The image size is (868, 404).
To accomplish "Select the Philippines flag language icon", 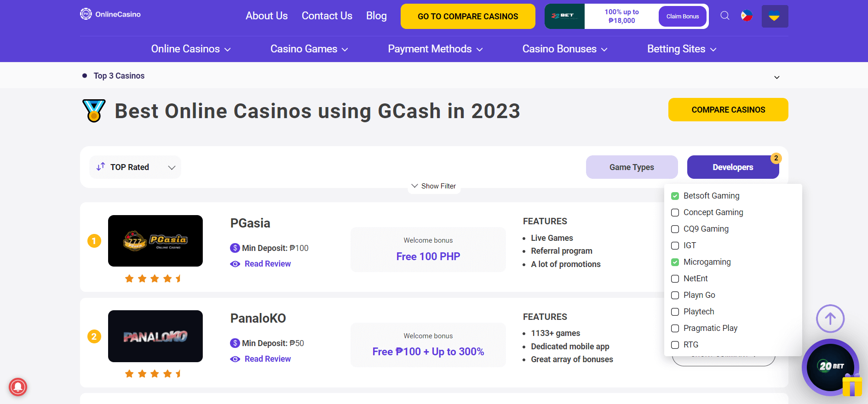I will click(747, 16).
